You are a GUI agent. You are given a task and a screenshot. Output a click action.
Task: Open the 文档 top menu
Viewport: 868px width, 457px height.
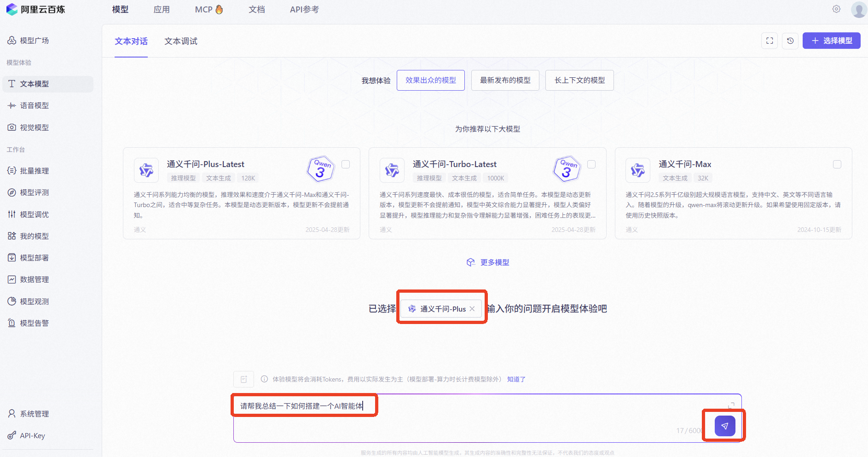(x=257, y=9)
